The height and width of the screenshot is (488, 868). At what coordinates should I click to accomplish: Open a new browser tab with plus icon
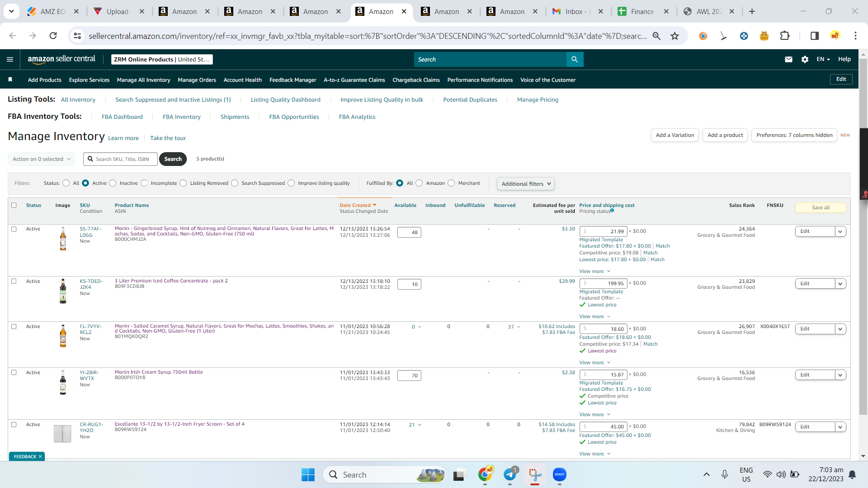[x=752, y=11]
